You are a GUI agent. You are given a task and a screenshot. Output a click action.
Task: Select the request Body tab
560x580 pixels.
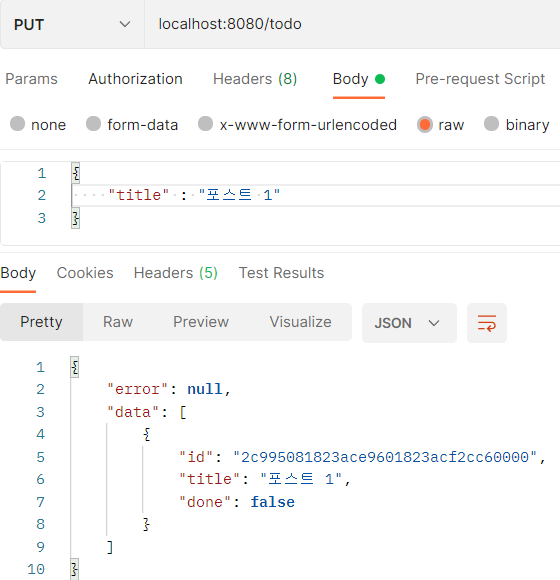(359, 79)
